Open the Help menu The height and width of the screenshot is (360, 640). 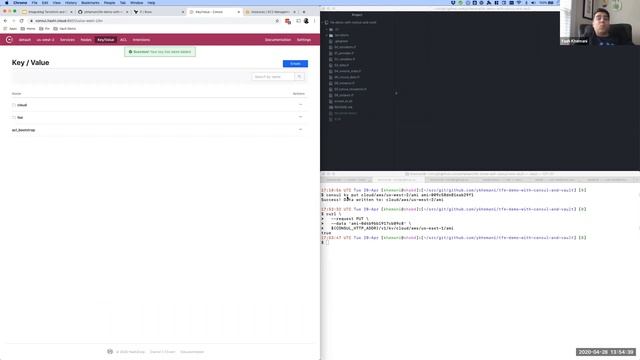point(151,3)
